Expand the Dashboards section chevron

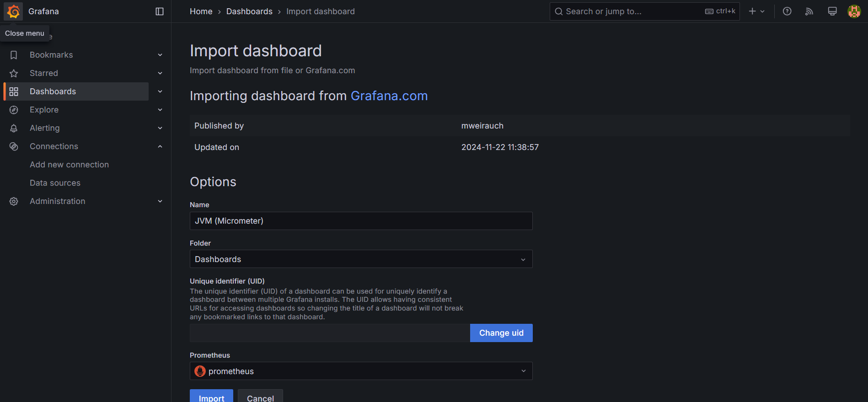click(160, 91)
